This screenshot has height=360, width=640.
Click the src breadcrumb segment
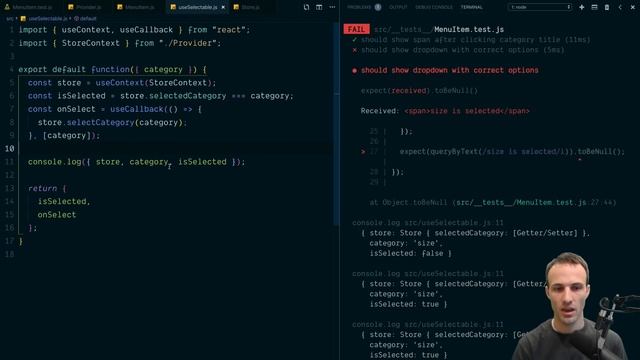[10, 19]
